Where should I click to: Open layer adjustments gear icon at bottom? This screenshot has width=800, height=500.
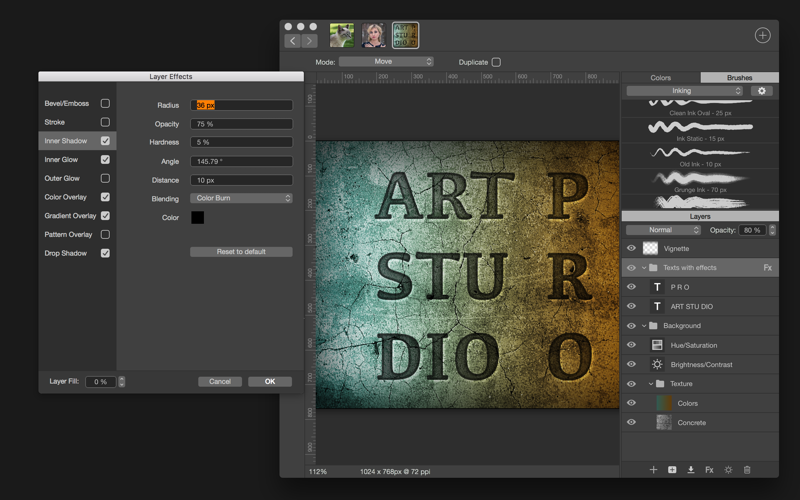(x=728, y=469)
